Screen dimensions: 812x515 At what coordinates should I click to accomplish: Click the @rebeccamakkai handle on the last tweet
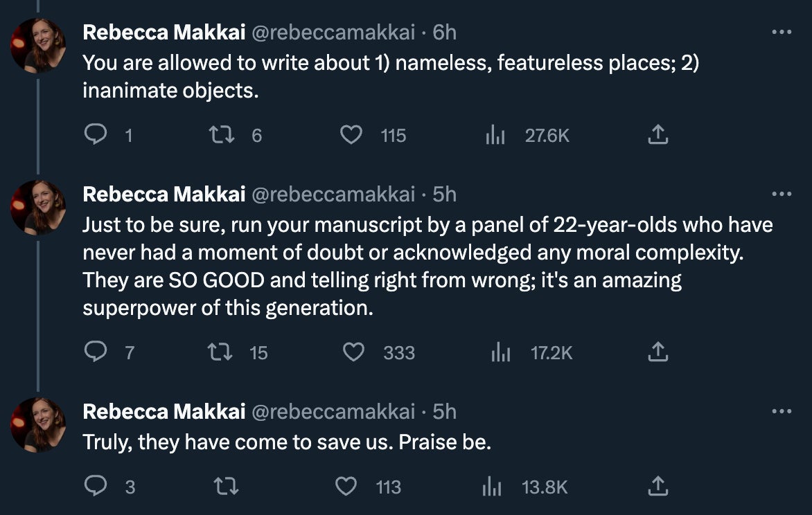pos(333,411)
